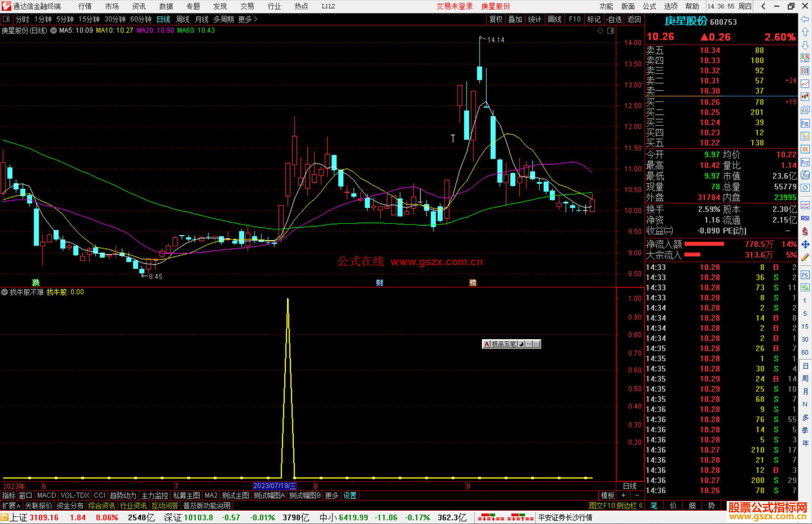This screenshot has height=524, width=812.
Task: Select the pencil drawing tool icon
Action: tap(805, 257)
